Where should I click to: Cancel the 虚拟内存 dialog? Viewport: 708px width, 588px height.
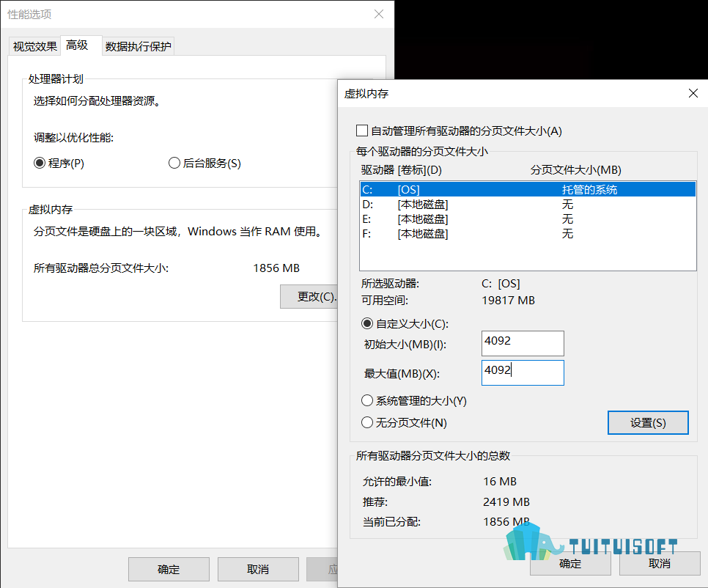tap(659, 564)
